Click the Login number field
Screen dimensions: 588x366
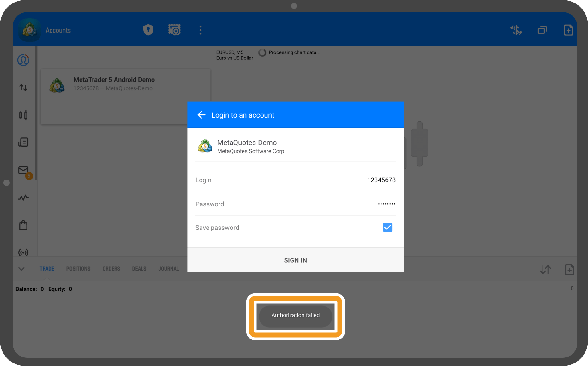pyautogui.click(x=295, y=180)
